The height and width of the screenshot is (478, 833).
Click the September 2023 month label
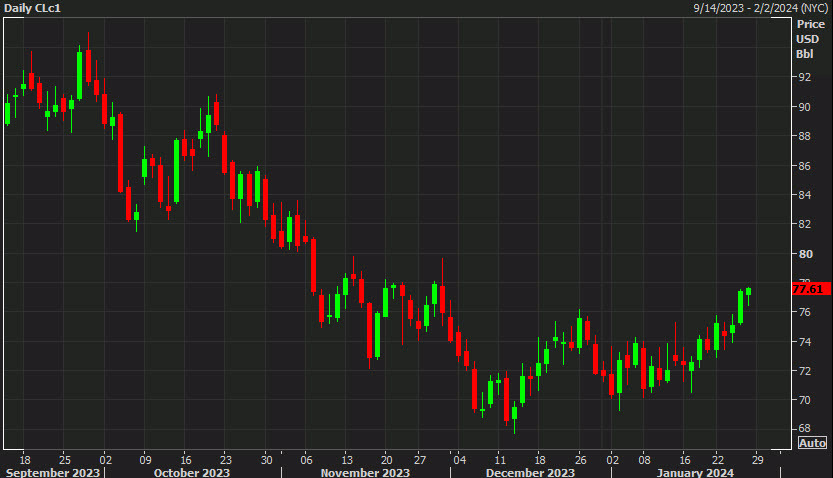pos(53,472)
